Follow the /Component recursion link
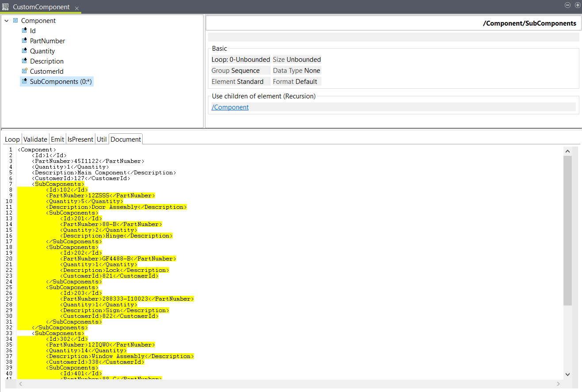This screenshot has width=582, height=392. point(230,107)
